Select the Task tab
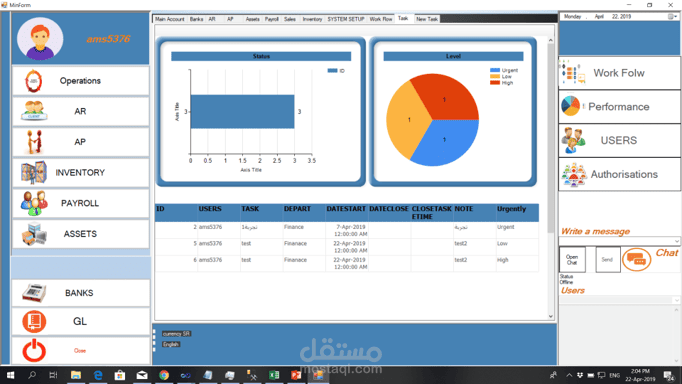Viewport: 682px width, 384px height. tap(403, 18)
